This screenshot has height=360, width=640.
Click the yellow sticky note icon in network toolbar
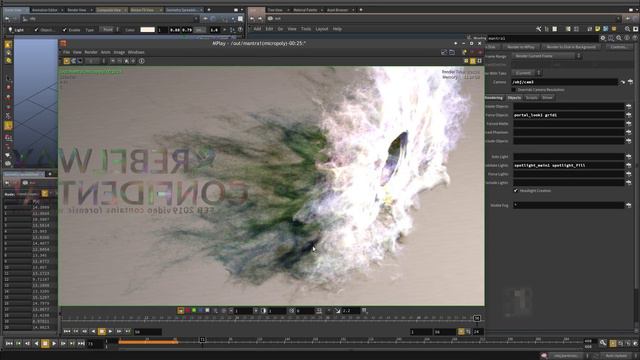click(x=598, y=29)
